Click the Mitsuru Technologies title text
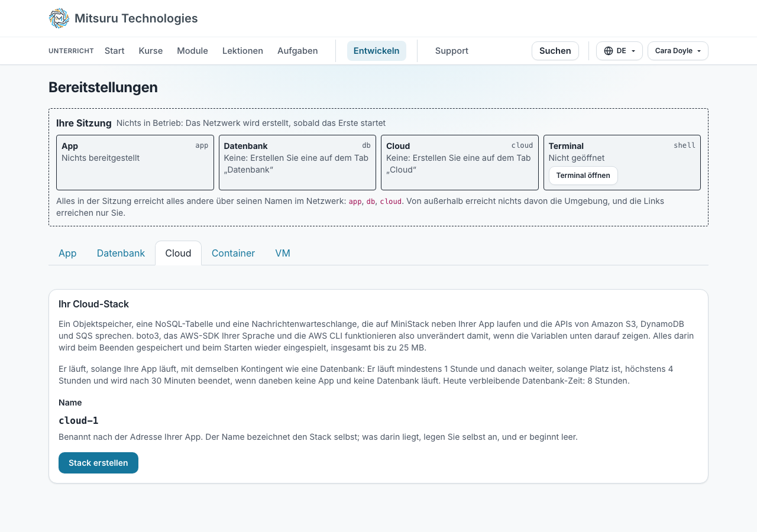 [x=136, y=18]
